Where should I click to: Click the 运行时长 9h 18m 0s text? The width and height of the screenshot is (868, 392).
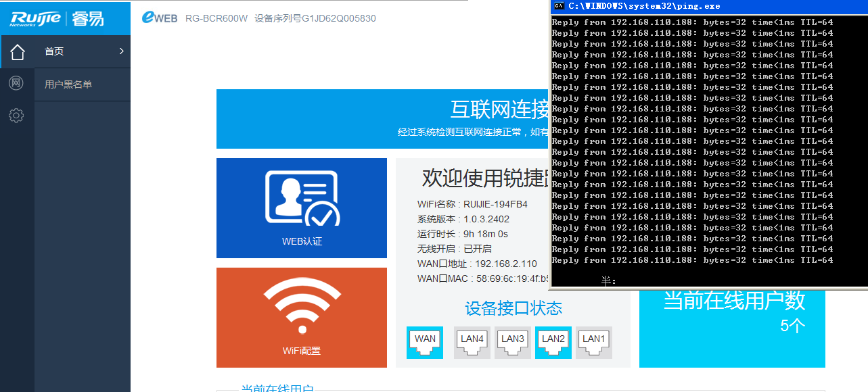tap(463, 234)
